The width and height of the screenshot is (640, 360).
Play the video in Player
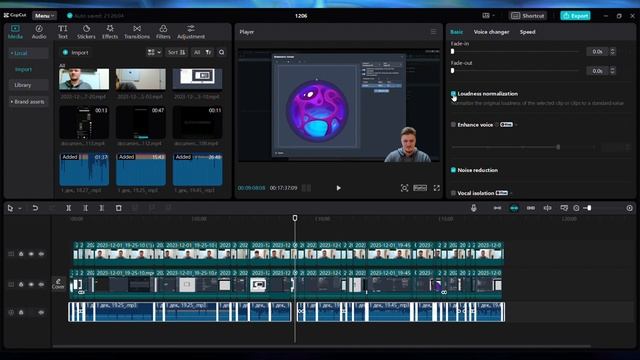coord(338,188)
